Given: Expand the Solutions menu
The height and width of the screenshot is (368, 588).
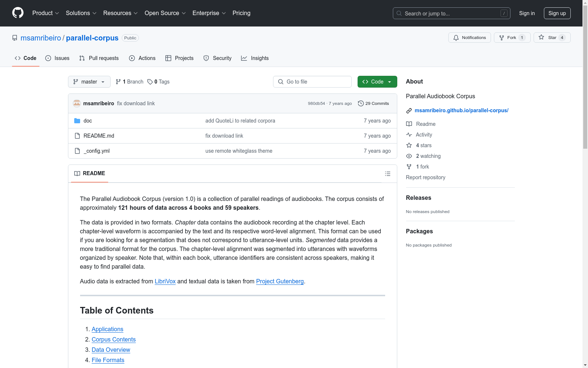Looking at the screenshot, I should coord(81,13).
